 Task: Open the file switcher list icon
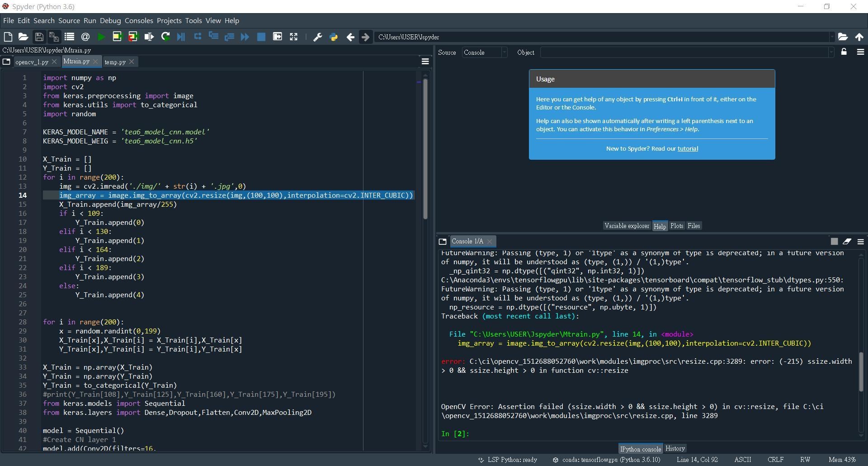[69, 37]
